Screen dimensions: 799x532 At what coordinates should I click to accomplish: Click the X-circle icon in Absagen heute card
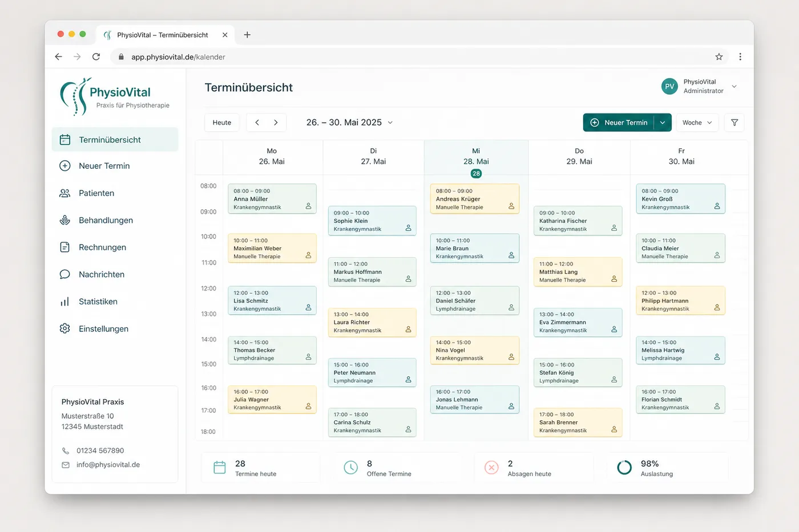pos(491,468)
